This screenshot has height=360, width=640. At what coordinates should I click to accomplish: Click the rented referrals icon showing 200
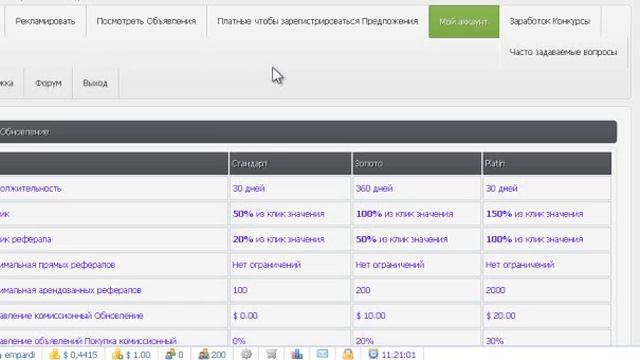point(203,354)
